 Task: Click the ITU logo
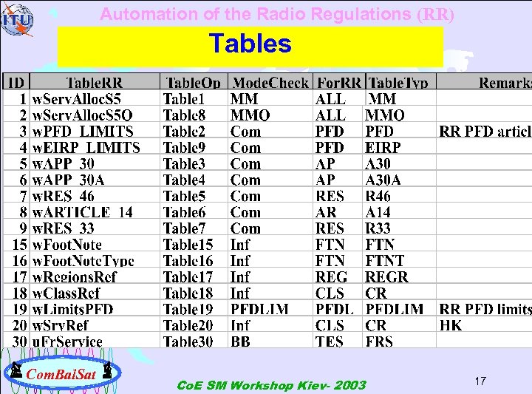tap(17, 20)
